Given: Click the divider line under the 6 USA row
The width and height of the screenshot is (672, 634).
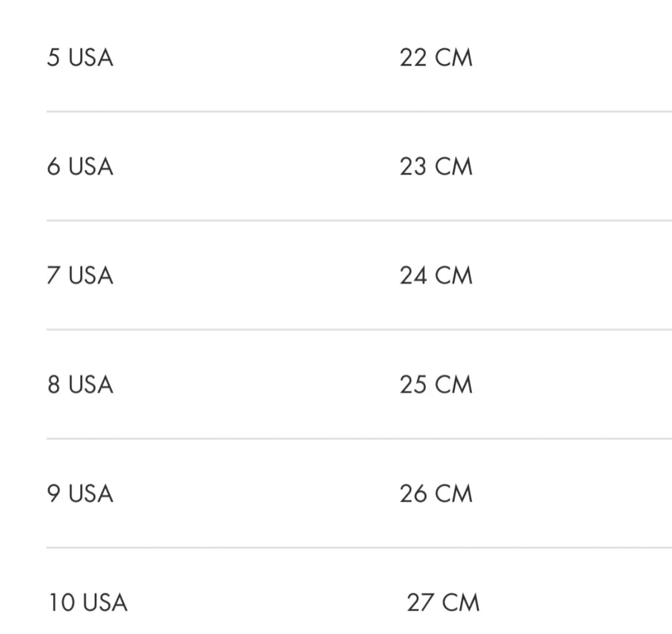Looking at the screenshot, I should pos(359,220).
